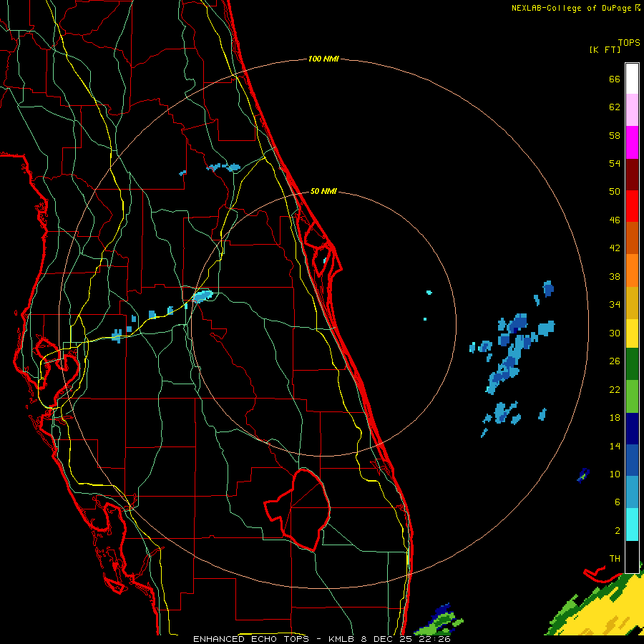Pick the light blue legend swatch
The image size is (644, 644).
pyautogui.click(x=632, y=492)
